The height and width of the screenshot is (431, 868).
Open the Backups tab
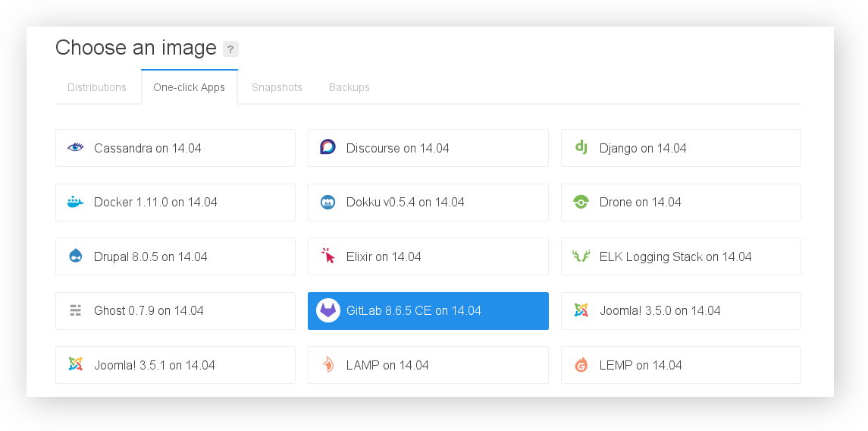[349, 87]
